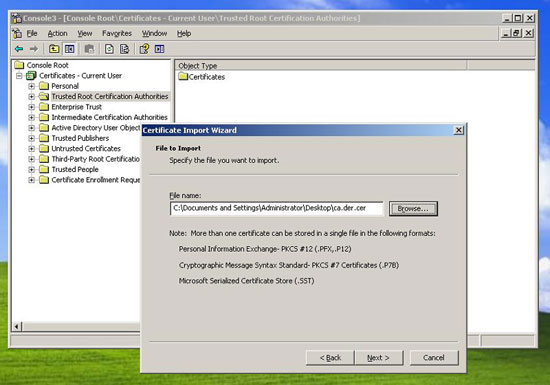
Task: Click the Back arrow toolbar icon
Action: coord(19,49)
